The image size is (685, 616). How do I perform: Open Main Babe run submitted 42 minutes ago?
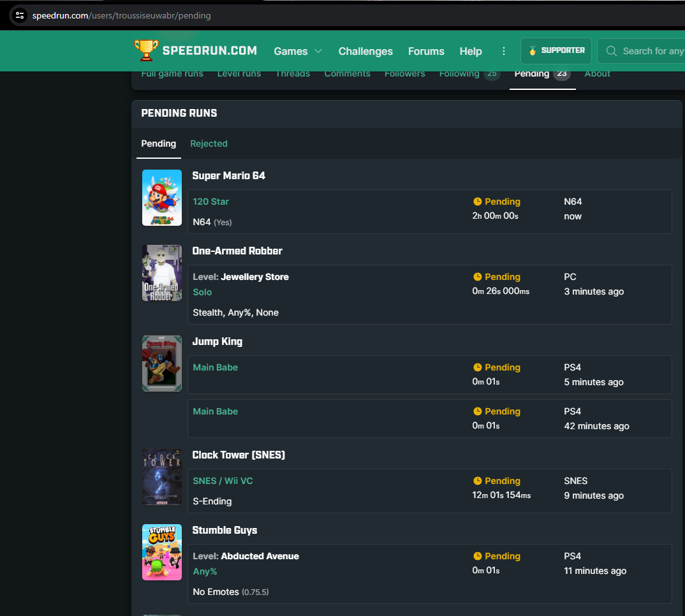point(216,411)
